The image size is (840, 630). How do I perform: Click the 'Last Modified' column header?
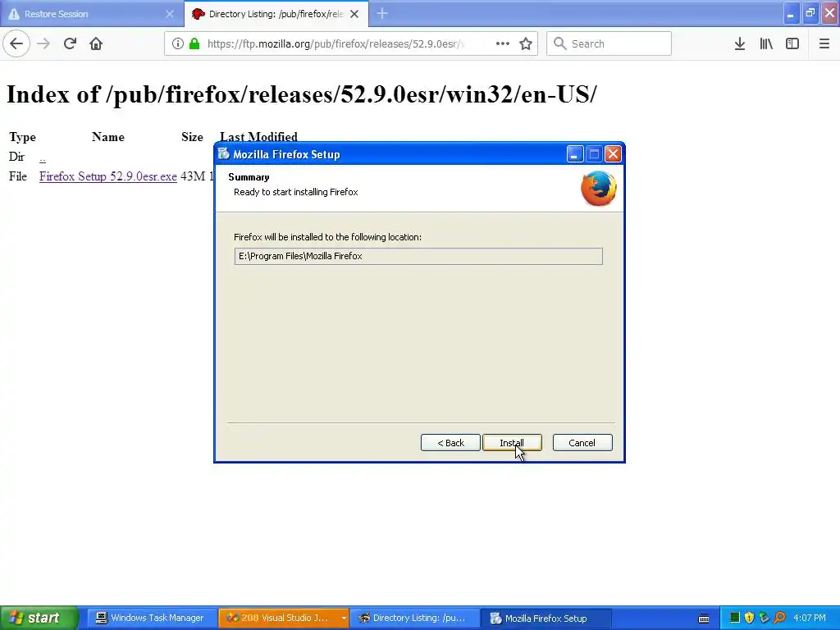(258, 137)
